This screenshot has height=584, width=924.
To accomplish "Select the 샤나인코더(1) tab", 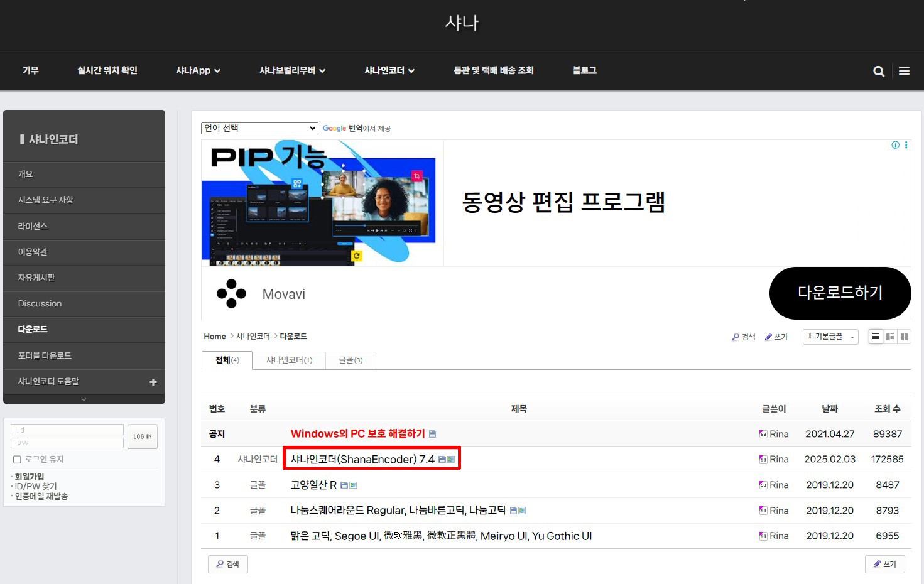I will tap(289, 360).
